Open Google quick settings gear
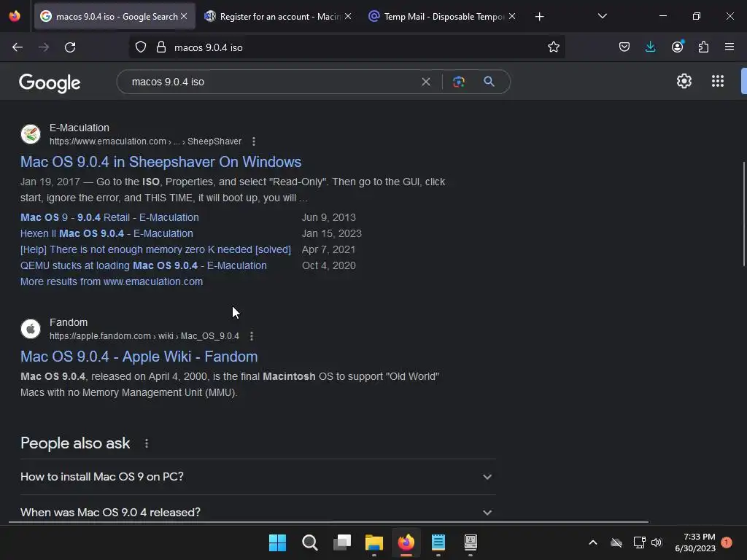 click(x=684, y=82)
